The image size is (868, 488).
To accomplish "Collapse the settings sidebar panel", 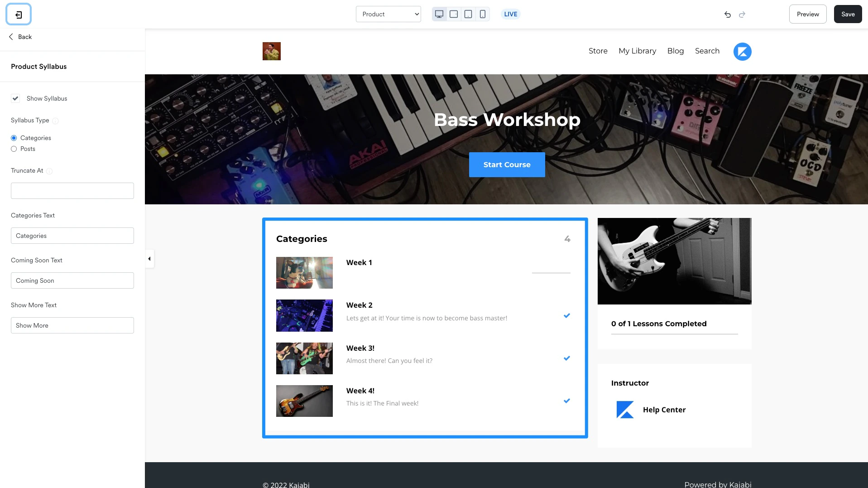I will click(x=149, y=259).
